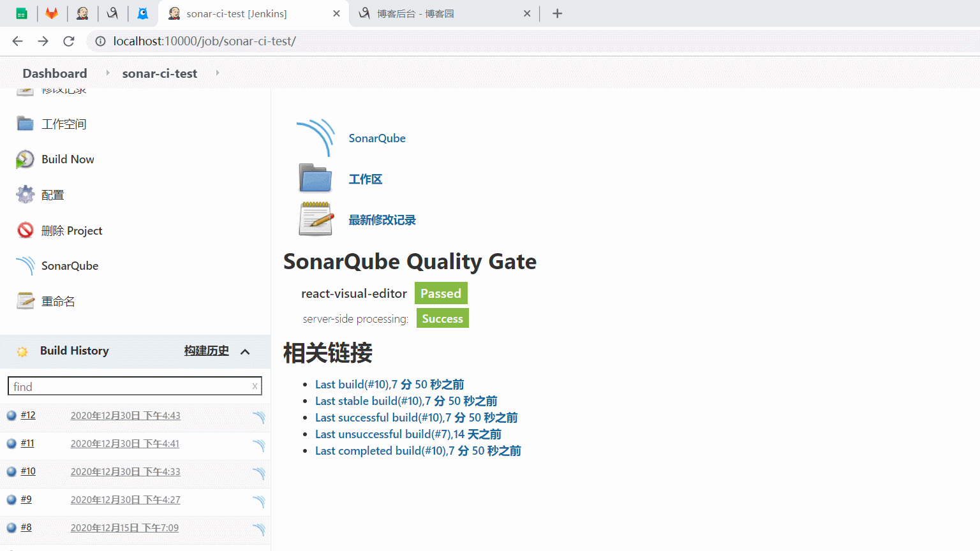Close the sonar-ci-test Jenkins tab

point(337,13)
